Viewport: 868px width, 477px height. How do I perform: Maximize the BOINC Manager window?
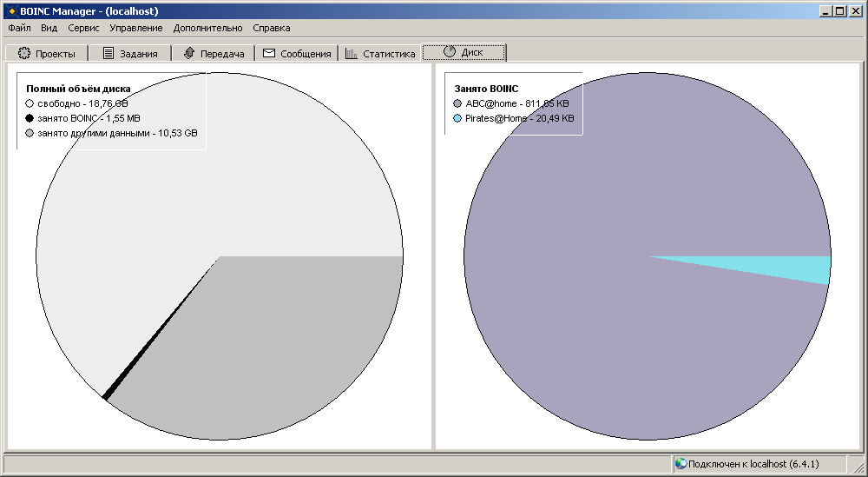tap(840, 10)
